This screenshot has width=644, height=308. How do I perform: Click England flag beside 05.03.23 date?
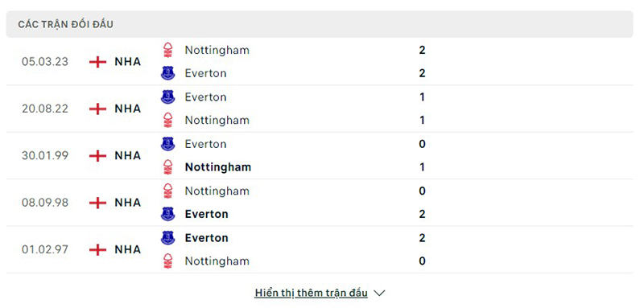click(97, 62)
